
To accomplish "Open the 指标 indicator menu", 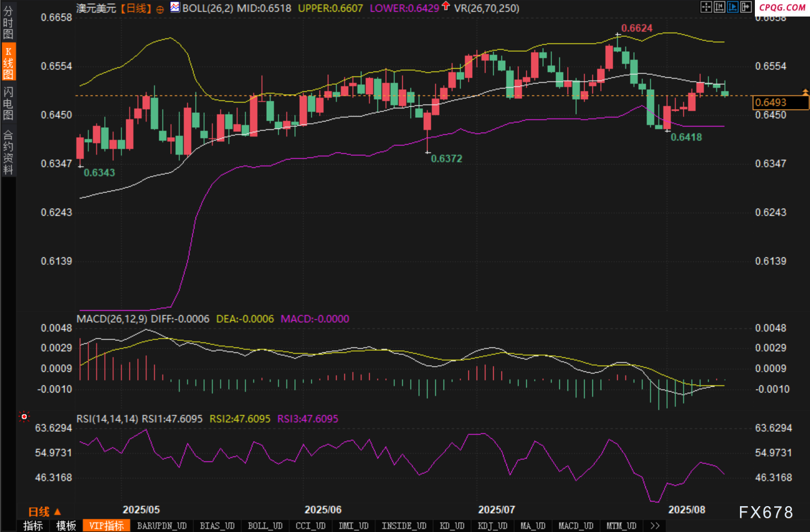I will 33,526.
